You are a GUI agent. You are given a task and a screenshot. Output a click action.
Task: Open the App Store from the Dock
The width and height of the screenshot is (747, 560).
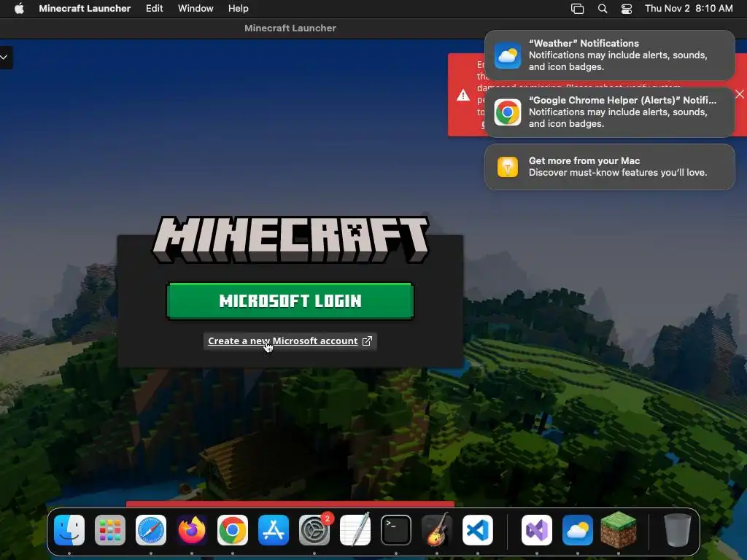274,530
